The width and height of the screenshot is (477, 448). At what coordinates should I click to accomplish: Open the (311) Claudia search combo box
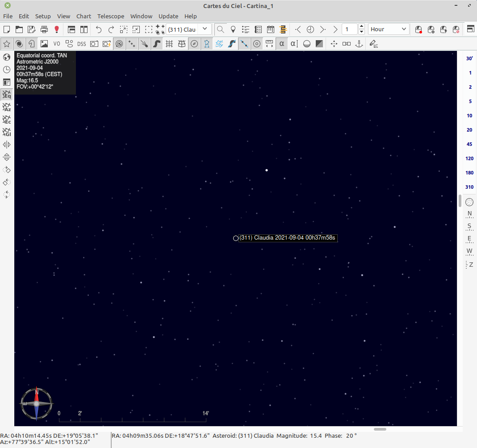(x=188, y=29)
